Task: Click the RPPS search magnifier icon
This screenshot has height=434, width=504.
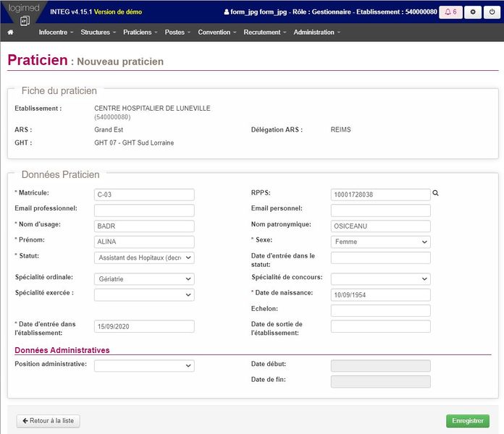Action: (435, 193)
